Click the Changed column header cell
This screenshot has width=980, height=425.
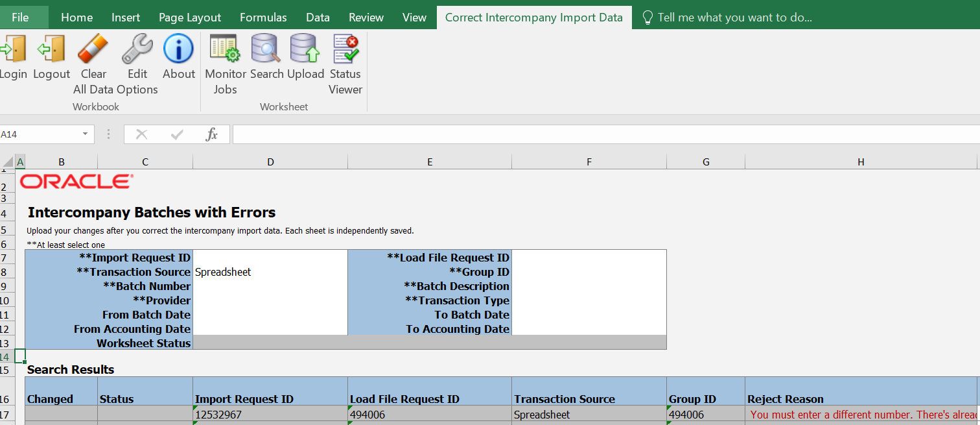click(62, 391)
